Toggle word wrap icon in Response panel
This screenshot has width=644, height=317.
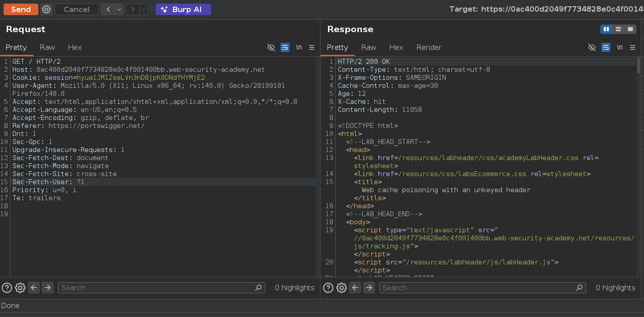pos(606,47)
